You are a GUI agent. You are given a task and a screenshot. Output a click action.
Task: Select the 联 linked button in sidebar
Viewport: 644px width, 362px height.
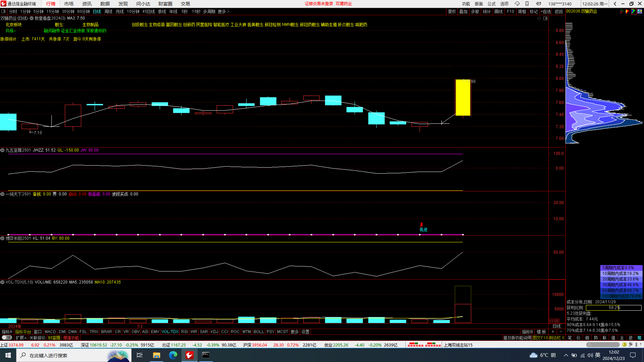[x=604, y=338]
